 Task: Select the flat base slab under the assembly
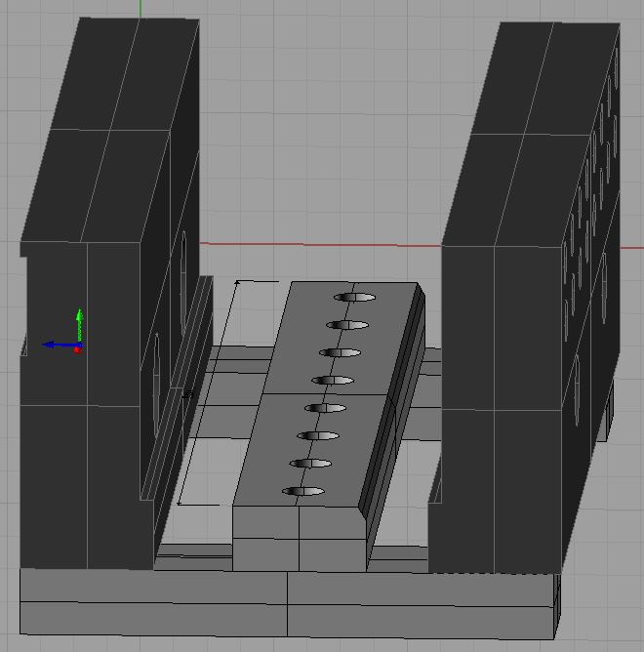(287, 603)
